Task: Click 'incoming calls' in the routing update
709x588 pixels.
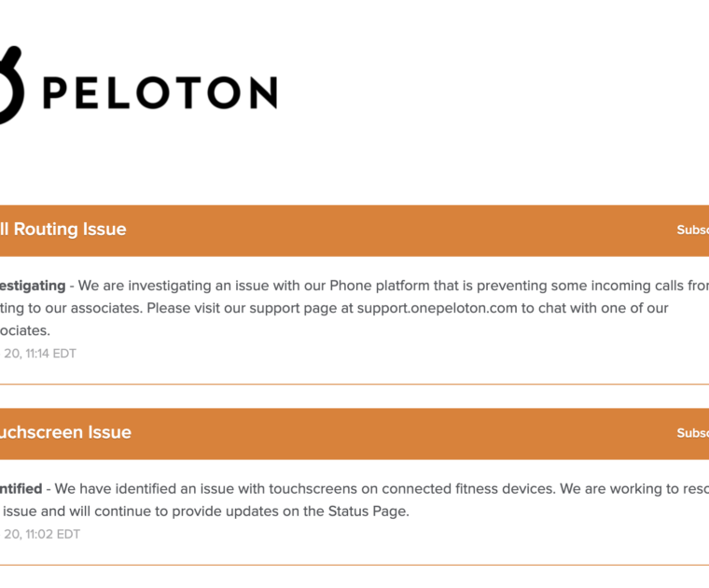Action: pos(631,286)
